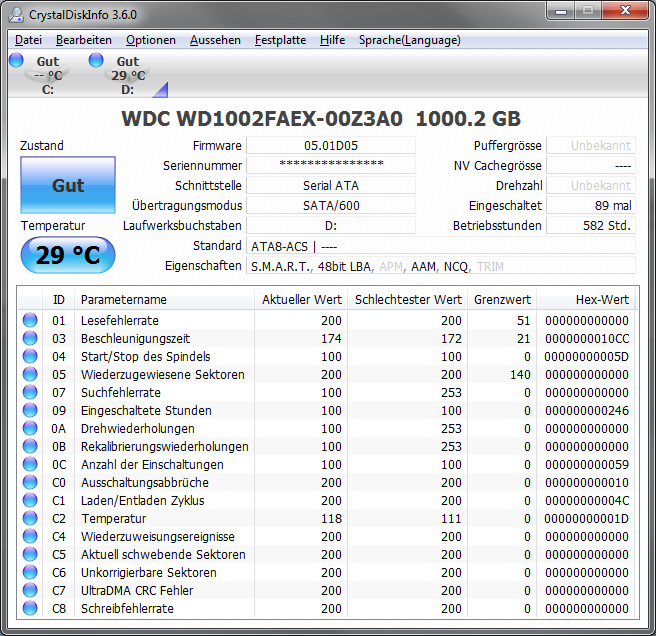Click disk title WDC WD1002FAEX-00Z3A0
The height and width of the screenshot is (636, 656).
[x=262, y=119]
